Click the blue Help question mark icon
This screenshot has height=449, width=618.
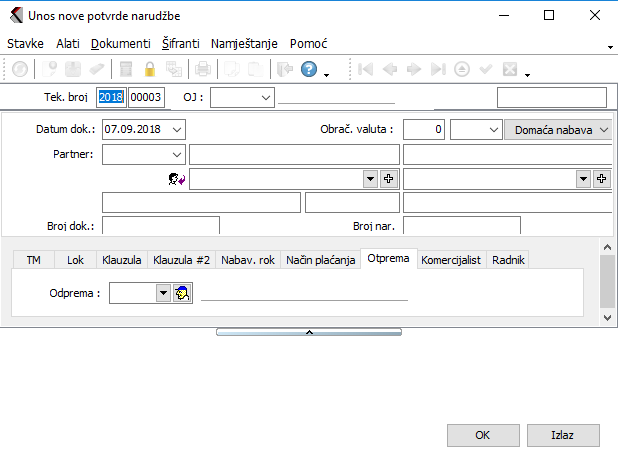click(308, 70)
